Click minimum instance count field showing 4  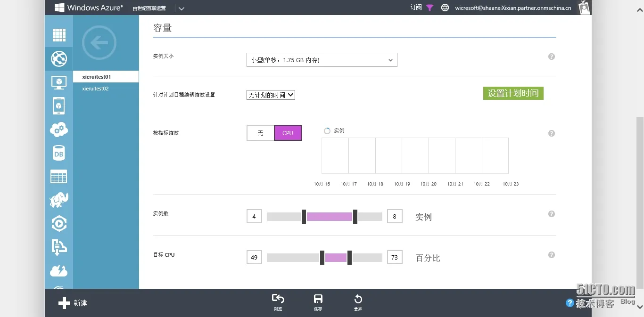pyautogui.click(x=254, y=217)
